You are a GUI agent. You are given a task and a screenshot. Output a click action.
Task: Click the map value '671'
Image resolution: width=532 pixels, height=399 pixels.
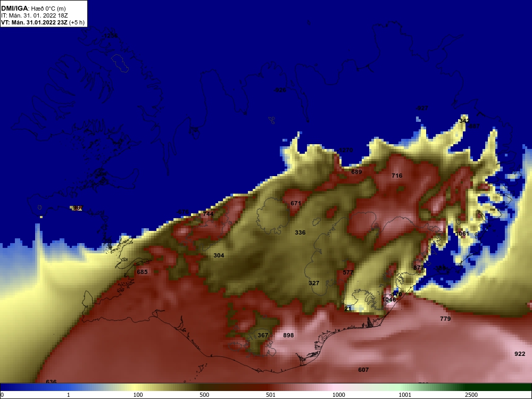coord(296,204)
